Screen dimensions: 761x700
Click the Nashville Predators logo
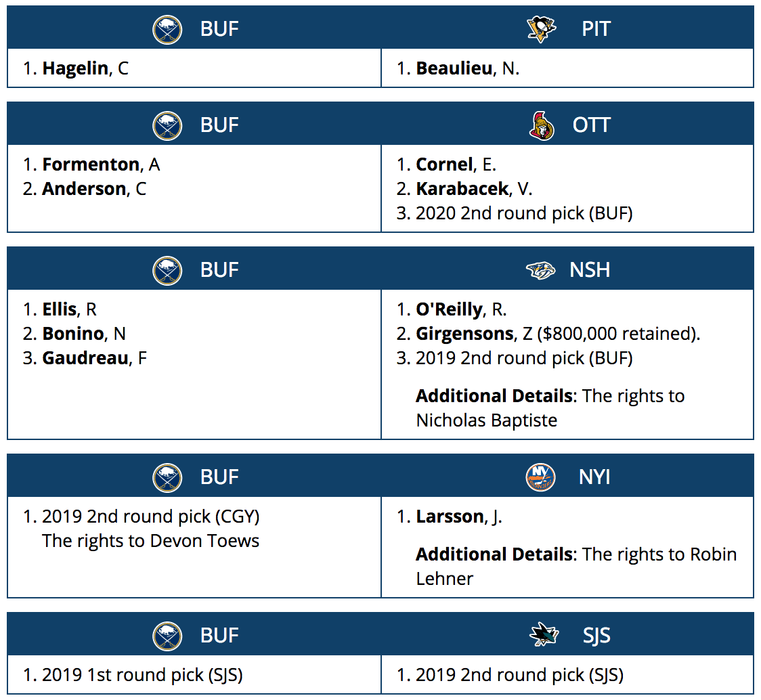(x=541, y=271)
